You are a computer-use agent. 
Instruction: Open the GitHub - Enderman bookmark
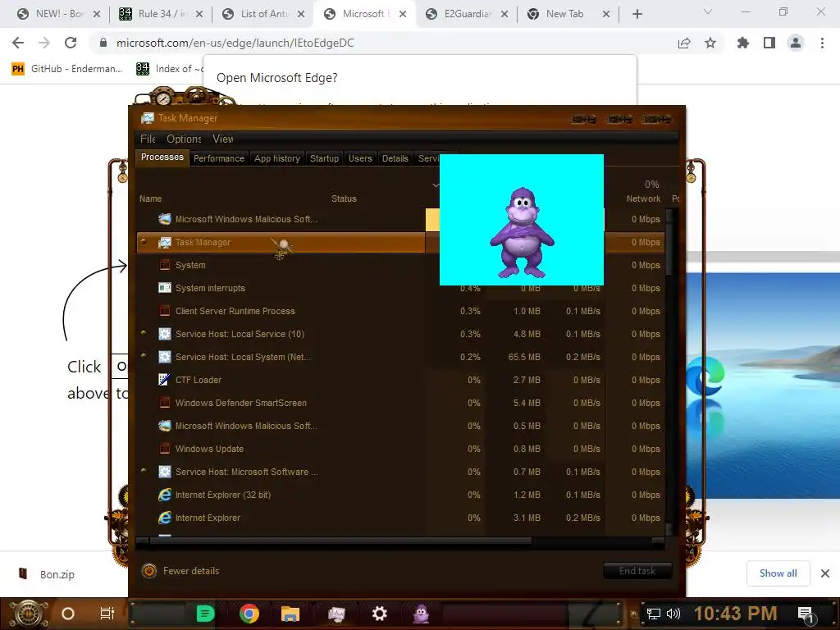(67, 69)
